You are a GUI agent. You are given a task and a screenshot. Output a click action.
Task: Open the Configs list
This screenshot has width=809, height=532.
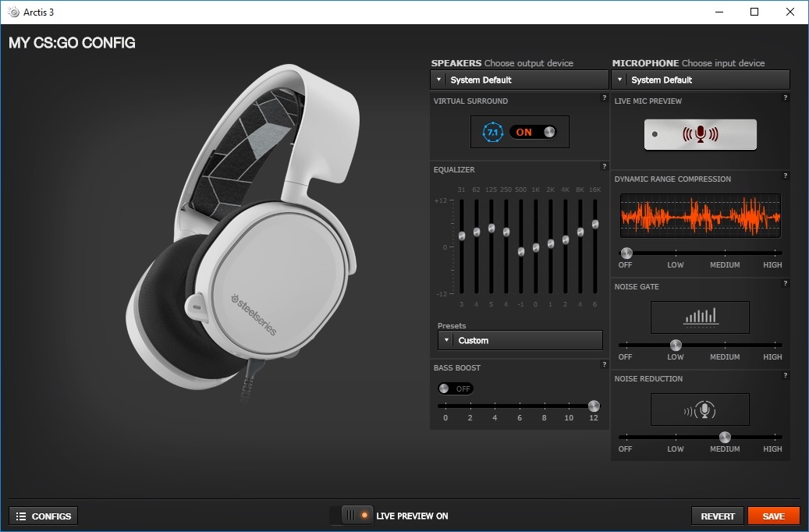(44, 516)
